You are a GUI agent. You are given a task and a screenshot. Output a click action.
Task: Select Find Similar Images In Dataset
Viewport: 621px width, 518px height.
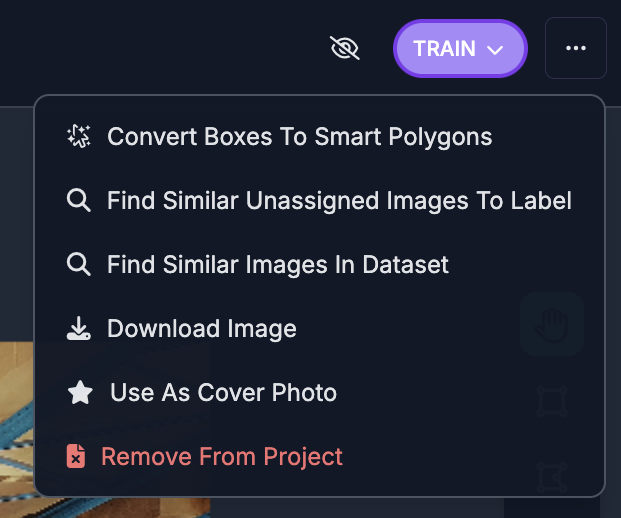(x=277, y=265)
